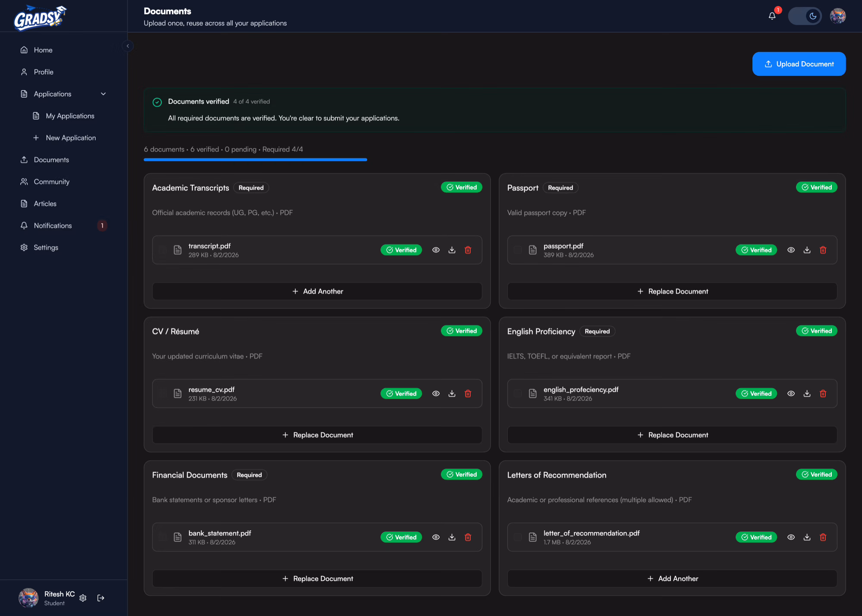Screen dimensions: 862x616
Task: Open notifications bell in header
Action: coord(772,16)
